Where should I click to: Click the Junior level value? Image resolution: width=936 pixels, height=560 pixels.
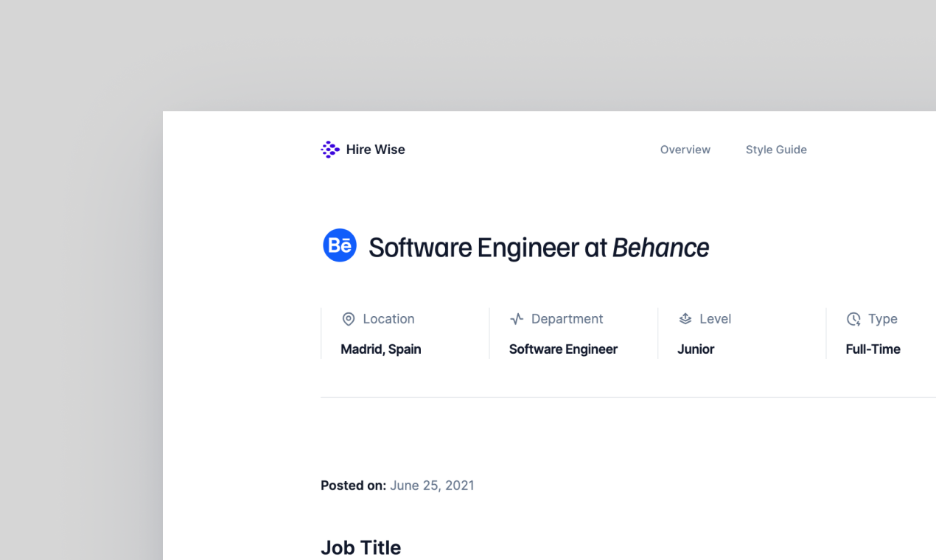696,349
